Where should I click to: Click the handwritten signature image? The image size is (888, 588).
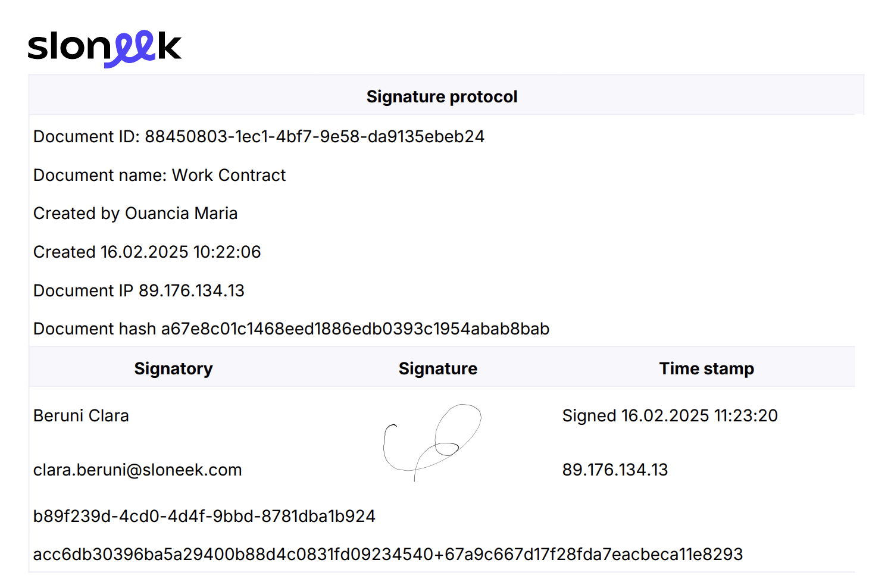[432, 442]
